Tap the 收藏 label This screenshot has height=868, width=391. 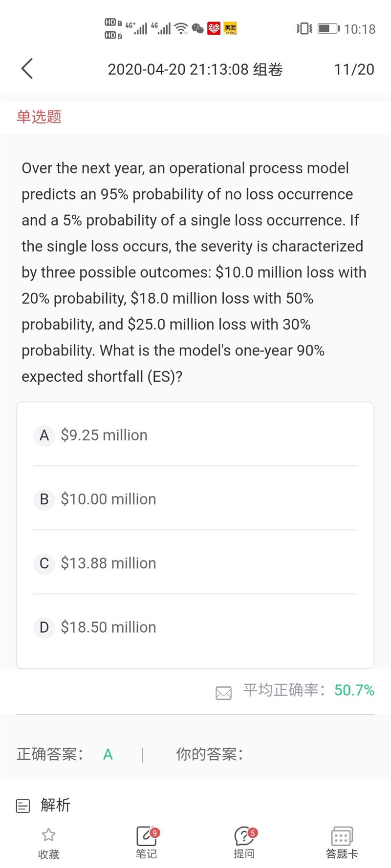[48, 854]
